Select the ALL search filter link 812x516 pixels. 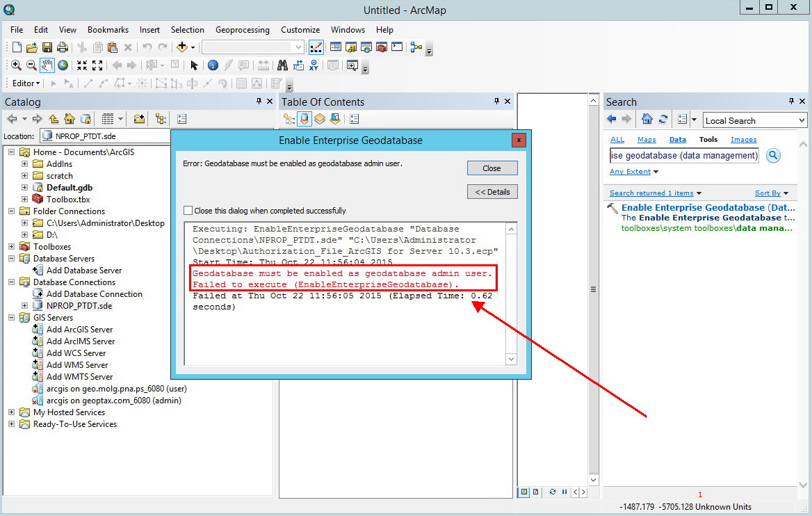coord(617,139)
